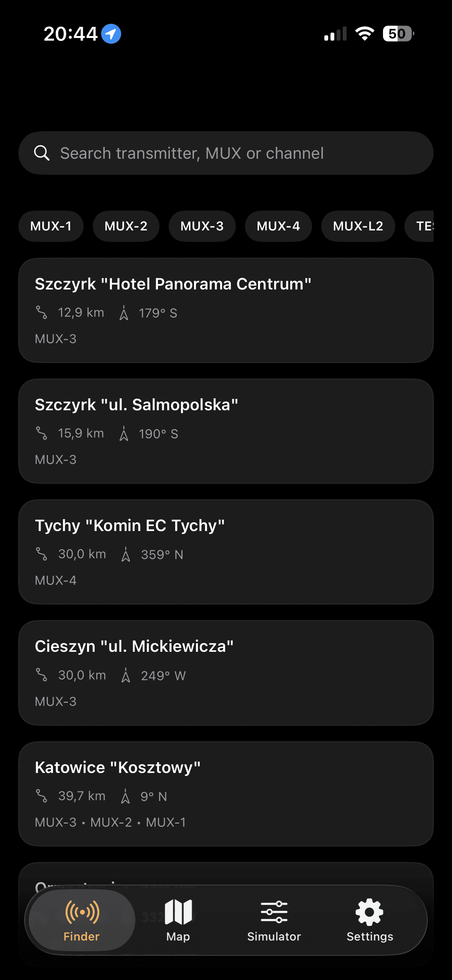452x980 pixels.
Task: Open Szczyrk "ul. Salmopolska" transmitter details
Action: pos(226,431)
